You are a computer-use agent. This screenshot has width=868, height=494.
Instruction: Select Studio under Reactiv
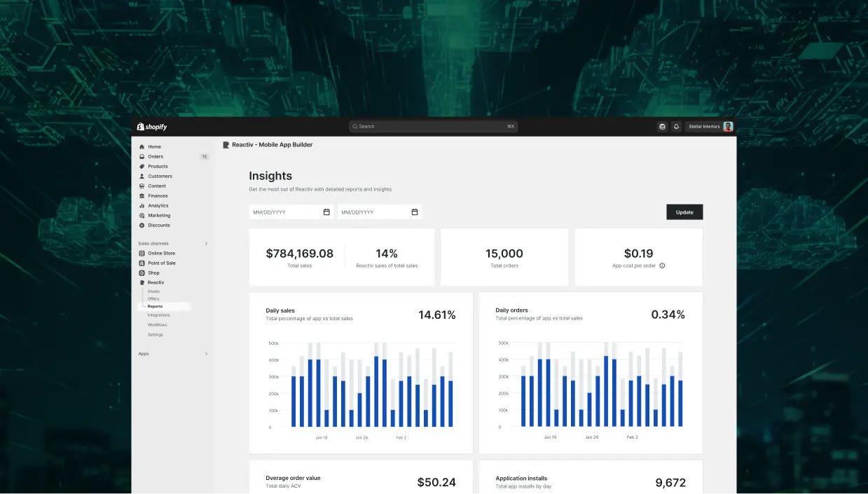(x=153, y=291)
